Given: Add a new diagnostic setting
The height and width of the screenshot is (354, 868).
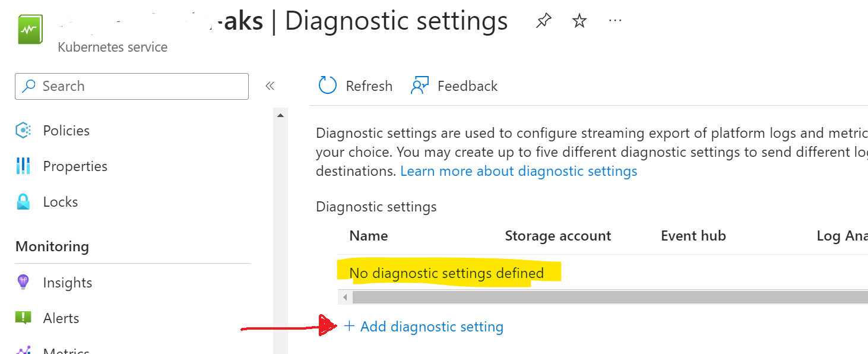Looking at the screenshot, I should tap(423, 326).
